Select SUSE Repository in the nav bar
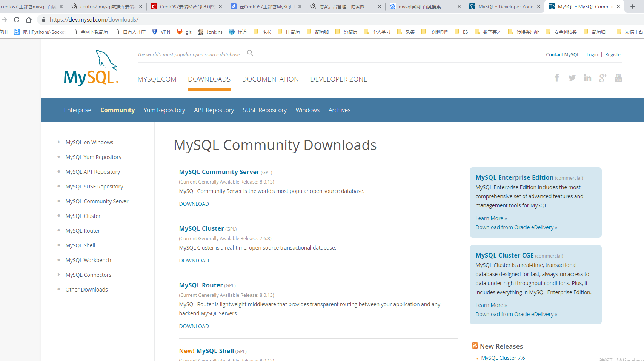 tap(265, 110)
